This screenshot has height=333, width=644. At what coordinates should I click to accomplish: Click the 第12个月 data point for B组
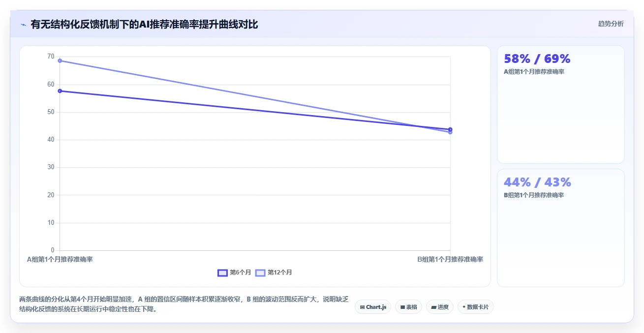tap(450, 132)
